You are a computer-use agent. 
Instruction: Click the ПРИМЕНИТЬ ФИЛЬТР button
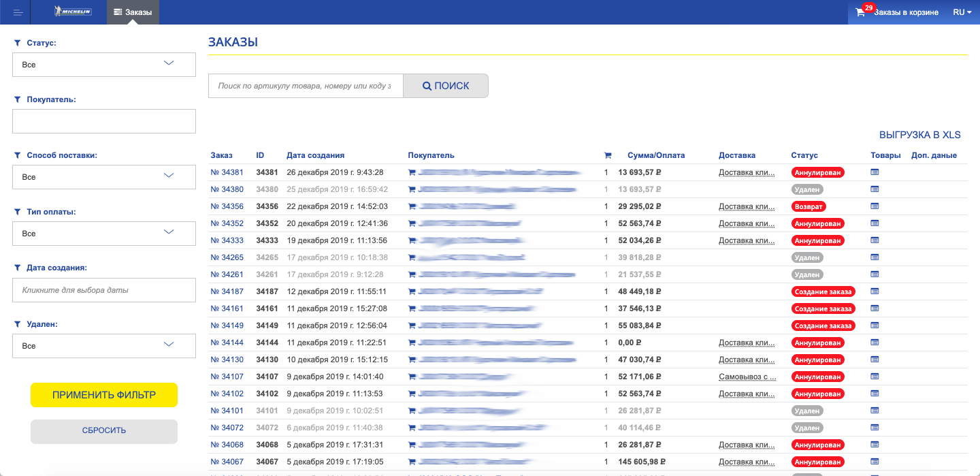[104, 395]
